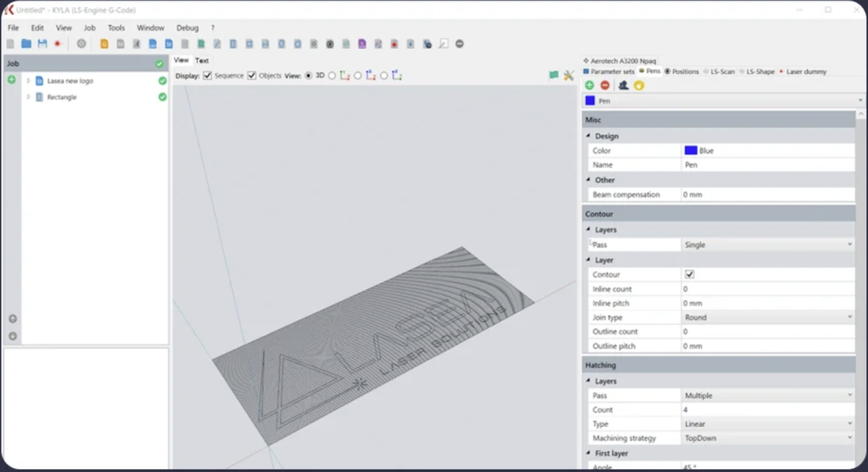Viewport: 868px width, 472px height.
Task: Open the Join type Round dropdown
Action: (x=767, y=317)
